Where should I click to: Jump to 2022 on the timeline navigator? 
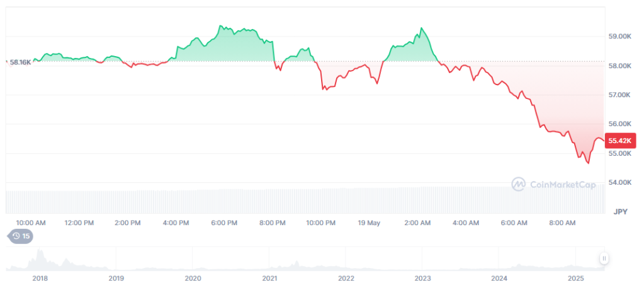point(346,278)
